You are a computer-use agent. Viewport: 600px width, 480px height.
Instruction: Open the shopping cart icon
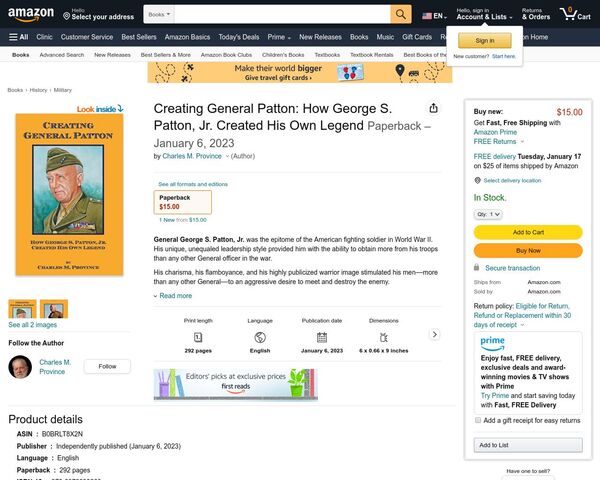click(x=575, y=14)
